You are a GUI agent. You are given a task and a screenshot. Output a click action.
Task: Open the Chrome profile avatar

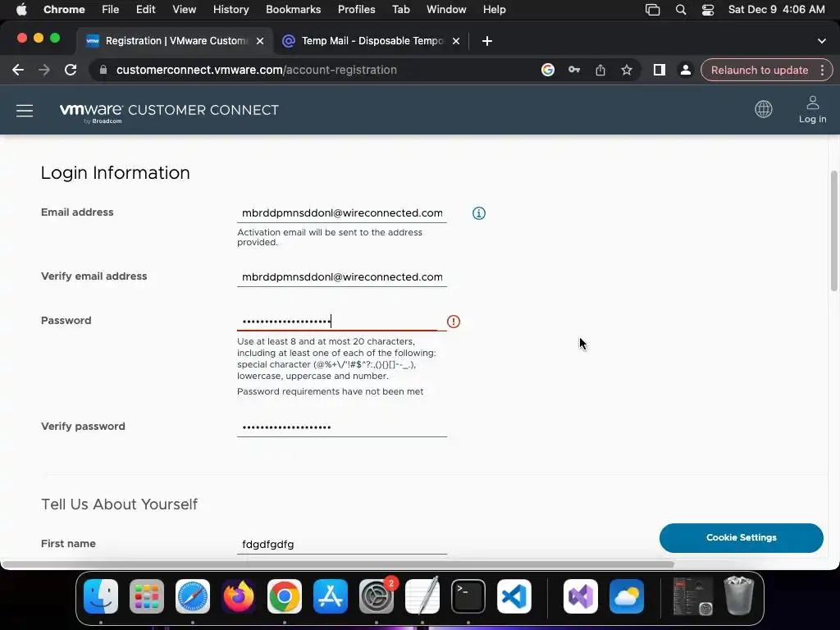685,71
